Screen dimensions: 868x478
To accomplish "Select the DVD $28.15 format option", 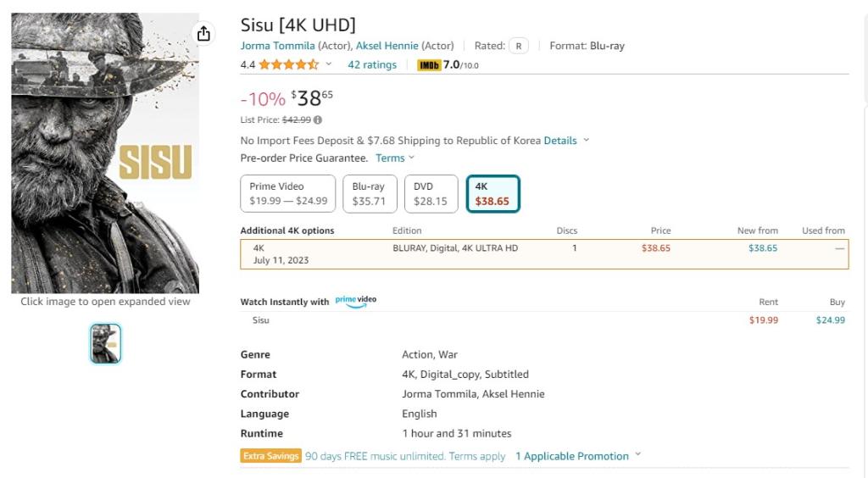I will [431, 193].
